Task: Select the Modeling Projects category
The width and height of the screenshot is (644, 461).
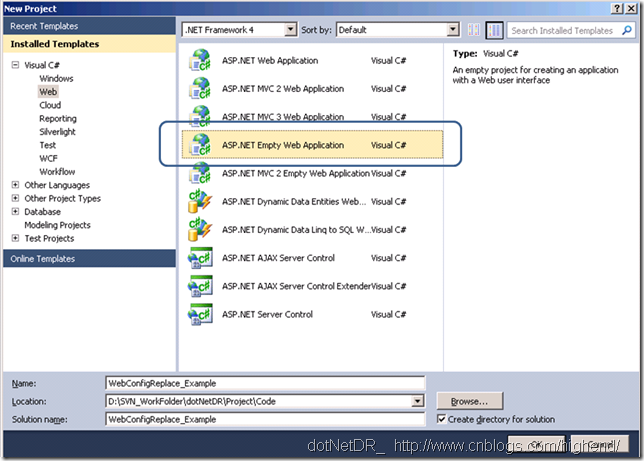Action: pos(58,225)
